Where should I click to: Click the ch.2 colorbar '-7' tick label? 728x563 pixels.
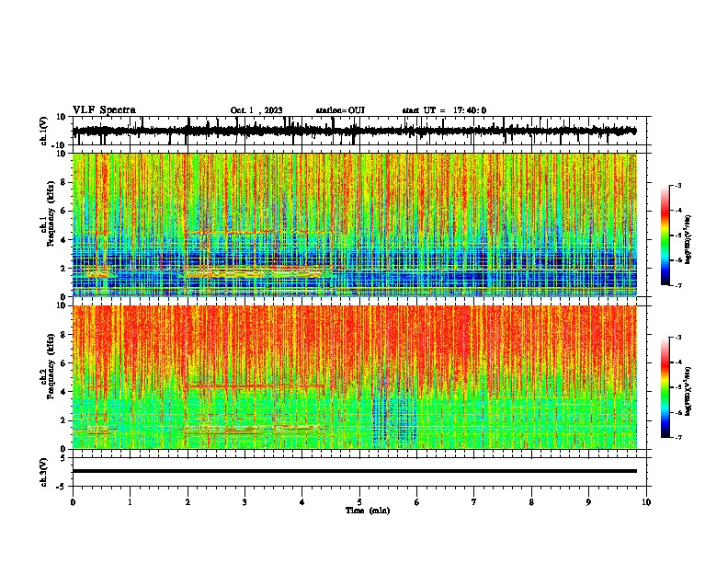pyautogui.click(x=678, y=437)
